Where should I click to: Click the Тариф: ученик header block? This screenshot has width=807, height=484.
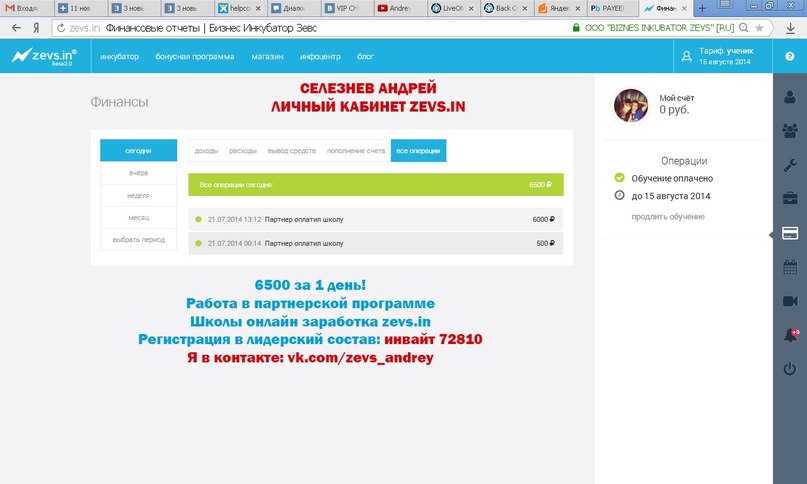723,56
